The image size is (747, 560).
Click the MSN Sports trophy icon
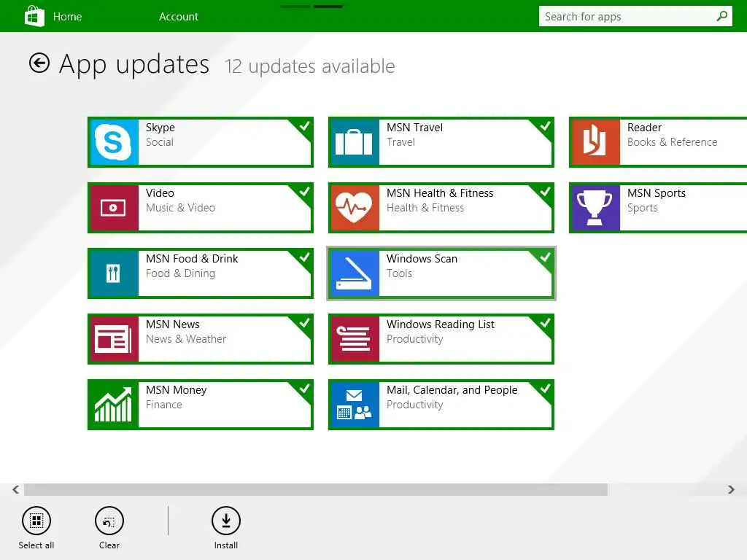(595, 208)
